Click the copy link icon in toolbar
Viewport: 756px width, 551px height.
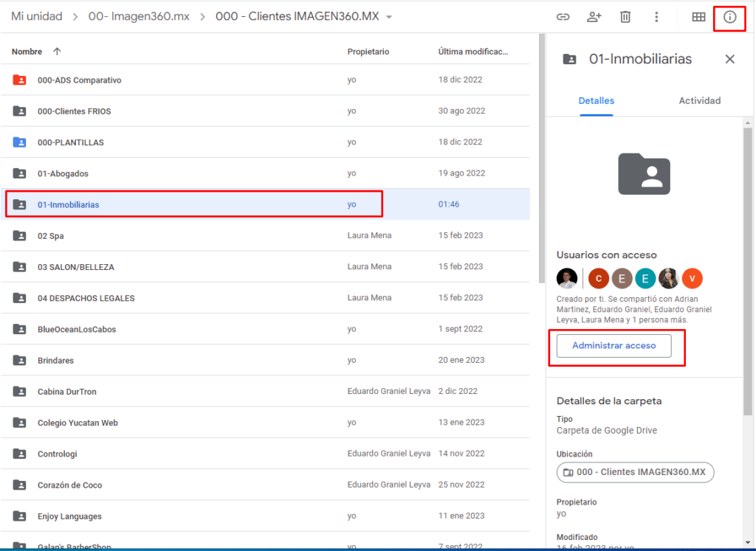click(563, 17)
